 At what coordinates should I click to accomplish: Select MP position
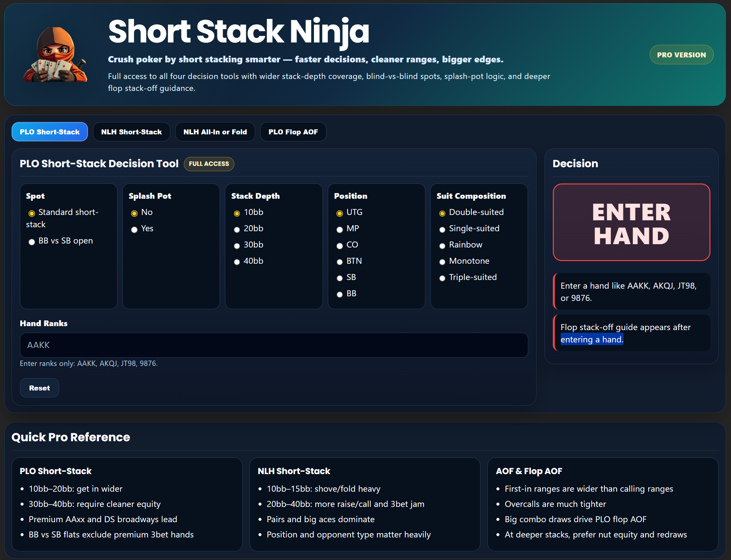pyautogui.click(x=340, y=230)
